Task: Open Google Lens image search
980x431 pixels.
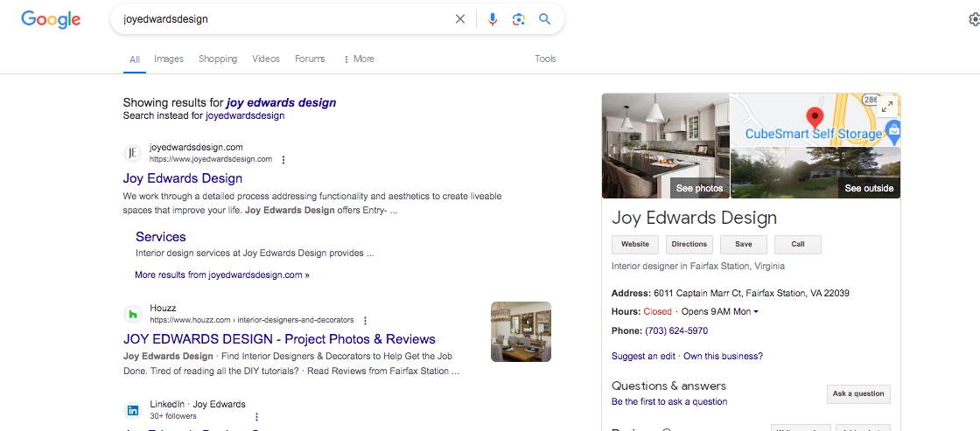Action: 519,19
